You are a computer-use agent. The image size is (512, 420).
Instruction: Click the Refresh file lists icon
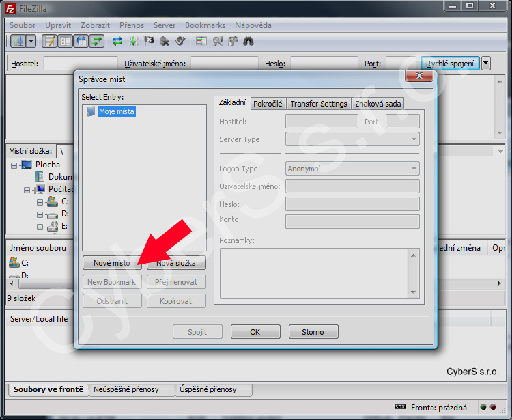pos(117,41)
